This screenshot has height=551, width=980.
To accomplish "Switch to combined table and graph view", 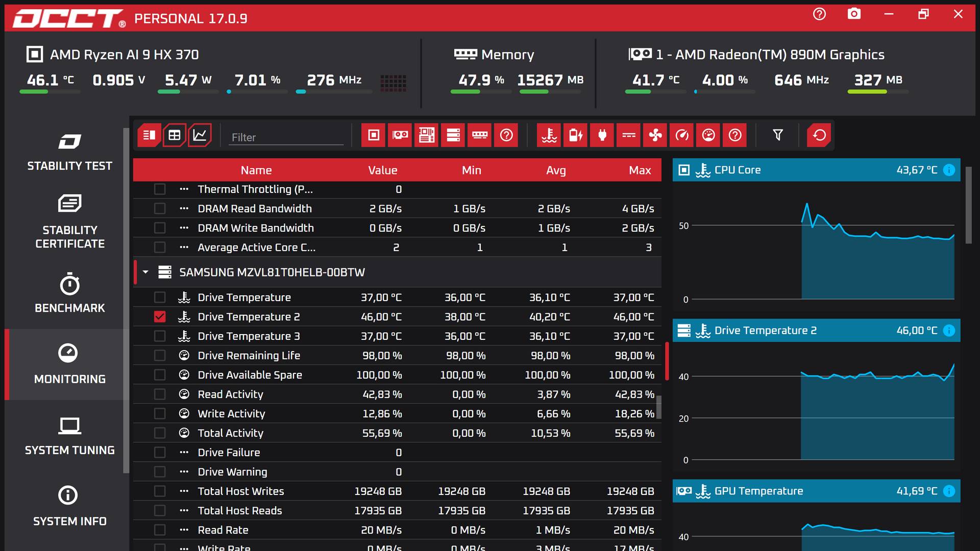I will click(x=149, y=135).
